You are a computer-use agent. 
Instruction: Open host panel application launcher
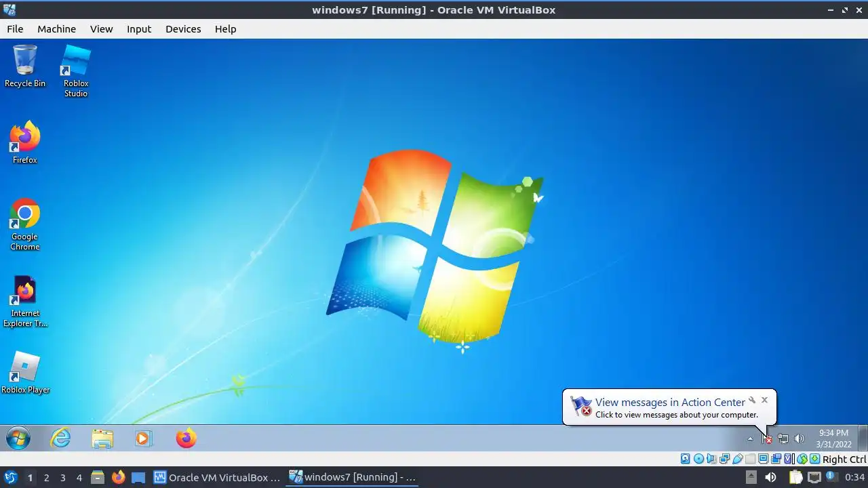[10, 477]
